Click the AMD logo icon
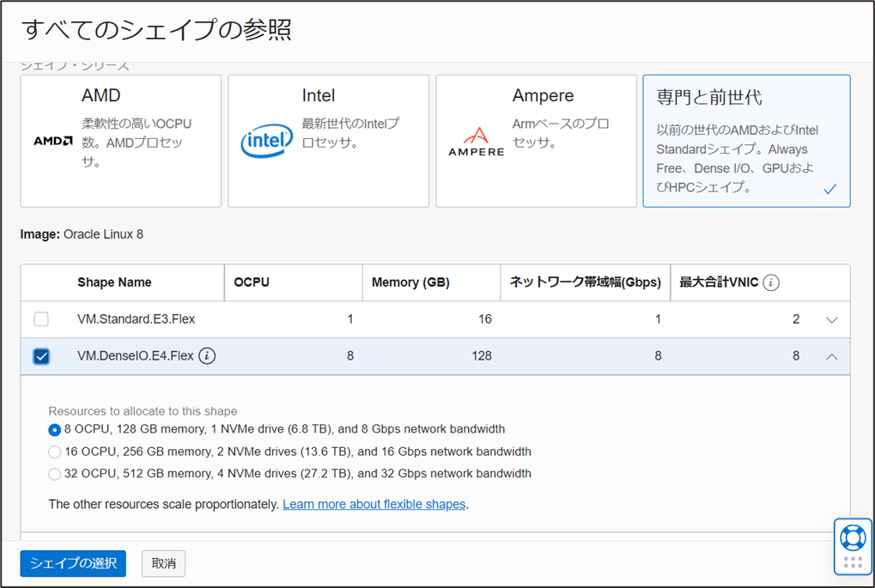Viewport: 875px width, 588px height. coord(52,141)
